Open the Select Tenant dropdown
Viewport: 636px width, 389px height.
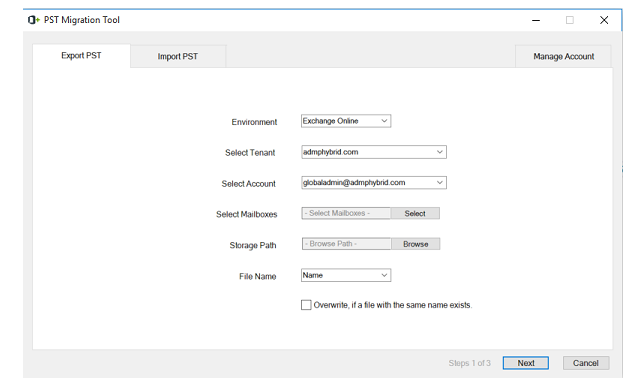(374, 152)
